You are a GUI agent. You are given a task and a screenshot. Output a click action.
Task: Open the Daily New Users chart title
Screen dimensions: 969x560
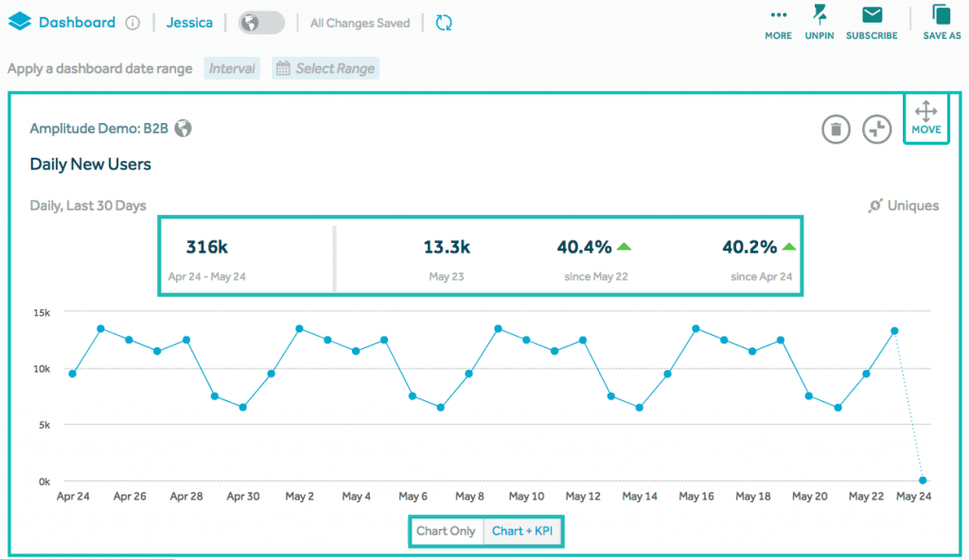point(90,164)
